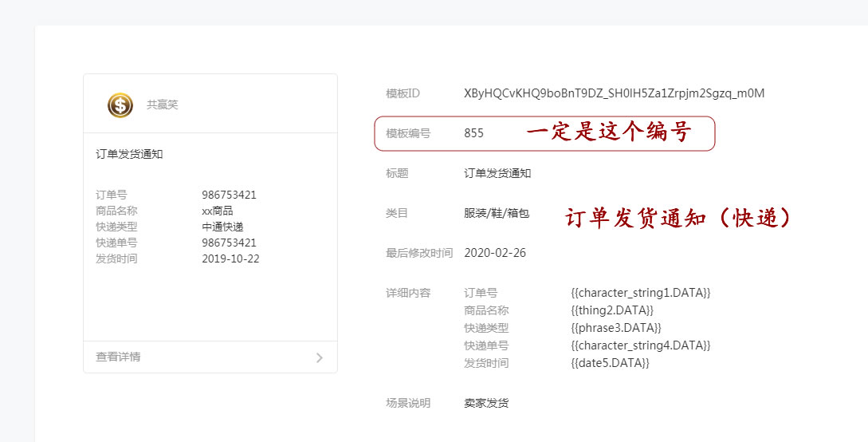Screen dimensions: 868x442
Task: Click the {{character_string1.DATA}} placeholder
Action: tap(640, 293)
